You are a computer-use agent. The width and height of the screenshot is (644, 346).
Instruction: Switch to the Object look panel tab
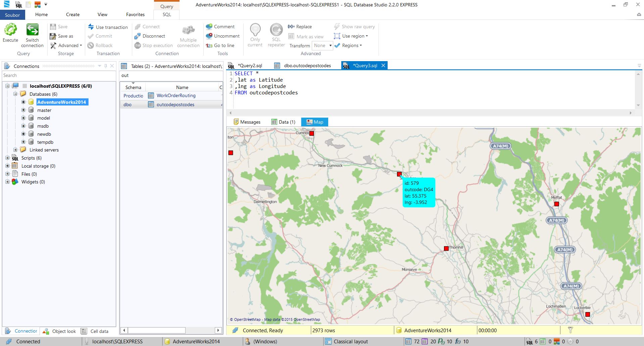pos(59,331)
